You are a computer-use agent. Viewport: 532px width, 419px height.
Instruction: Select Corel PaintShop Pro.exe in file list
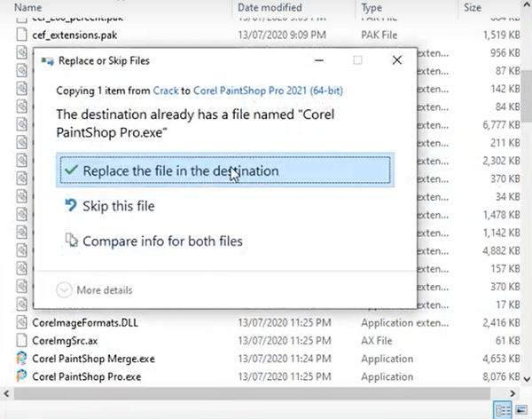click(x=87, y=376)
